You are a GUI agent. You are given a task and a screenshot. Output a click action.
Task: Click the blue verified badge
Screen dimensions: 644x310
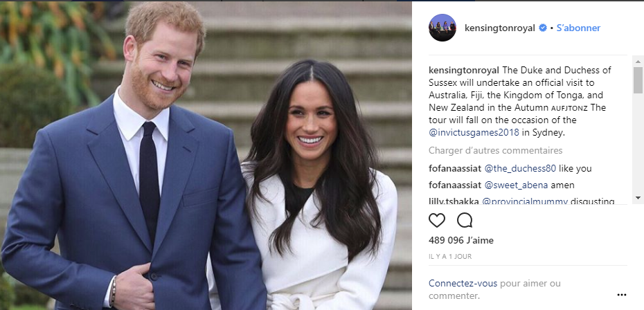pyautogui.click(x=543, y=28)
